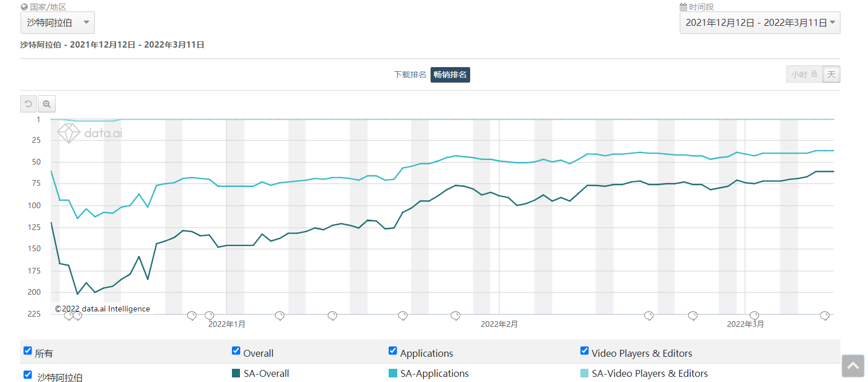Click the lock icon next to 小时
Viewport: 868px width, 382px height.
[814, 74]
